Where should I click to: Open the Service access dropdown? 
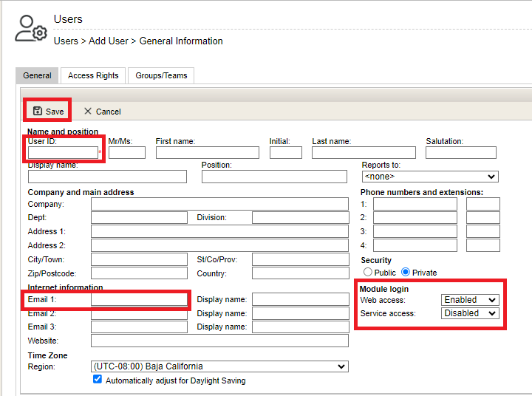pyautogui.click(x=470, y=313)
